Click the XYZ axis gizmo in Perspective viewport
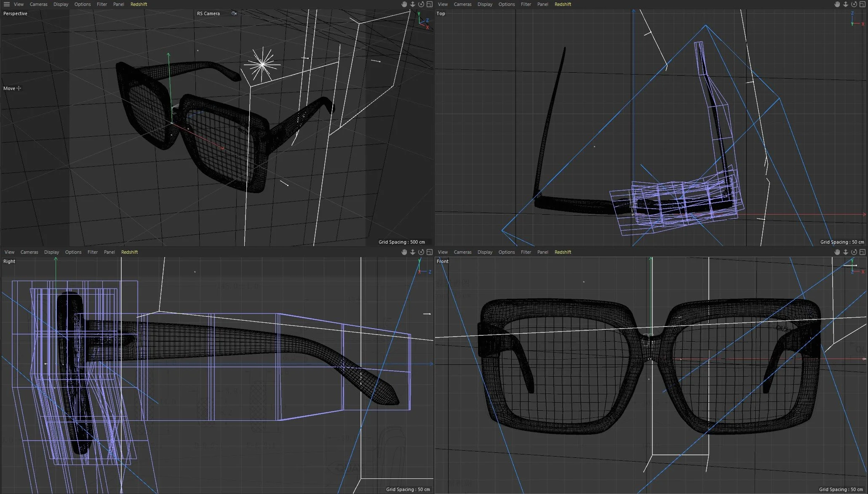Image resolution: width=868 pixels, height=494 pixels. [423, 20]
